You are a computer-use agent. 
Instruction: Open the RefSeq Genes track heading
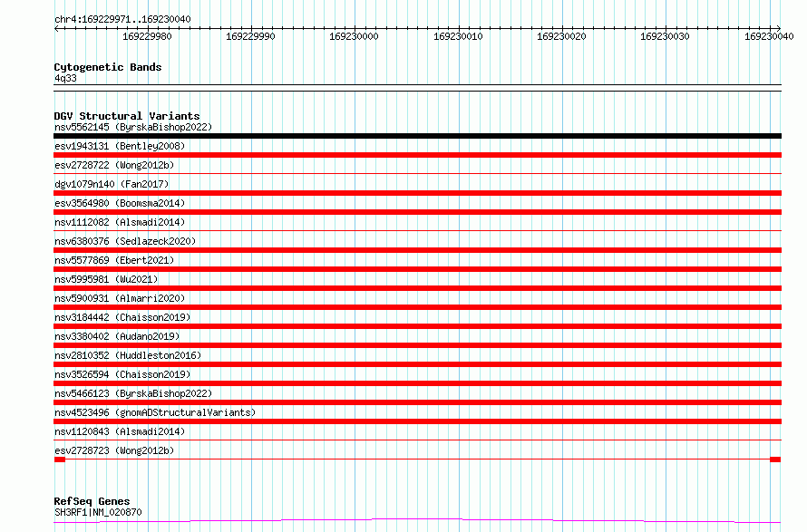[x=92, y=502]
